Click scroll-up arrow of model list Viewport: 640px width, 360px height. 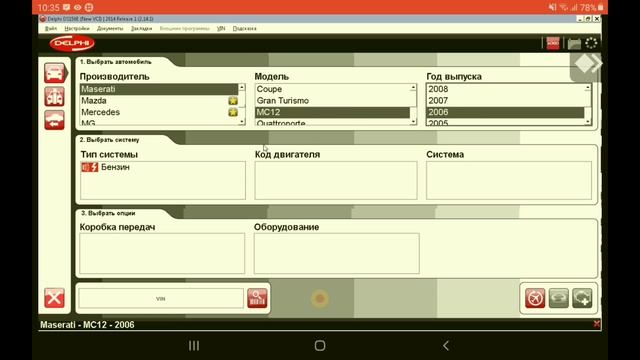click(x=413, y=87)
